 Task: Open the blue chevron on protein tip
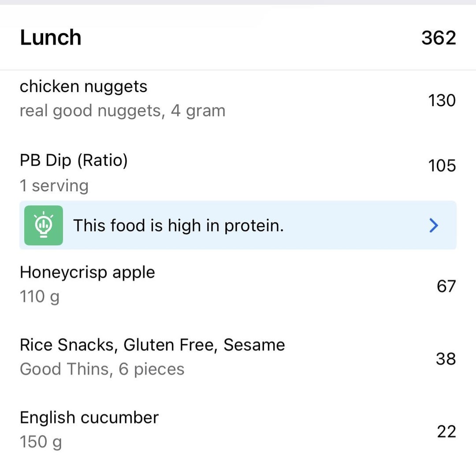coord(434,226)
